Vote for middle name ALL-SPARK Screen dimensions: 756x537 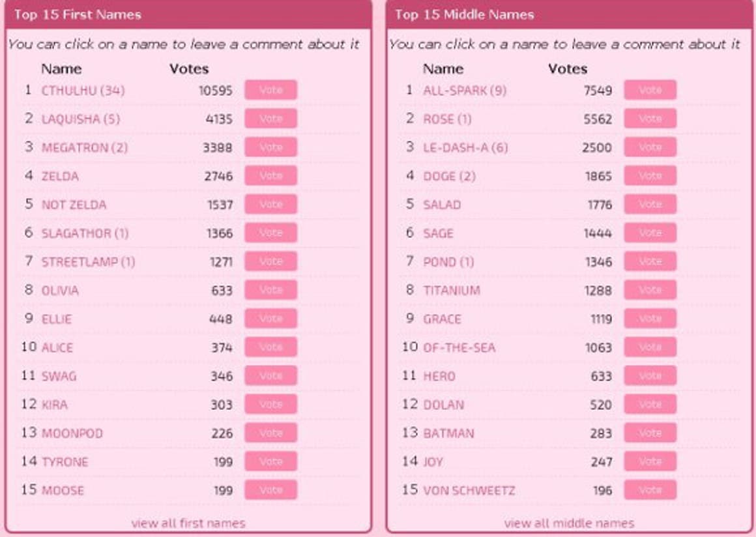650,90
